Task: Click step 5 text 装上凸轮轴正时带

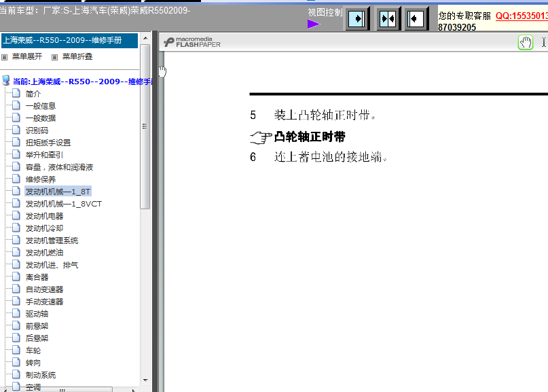Action: coord(325,115)
